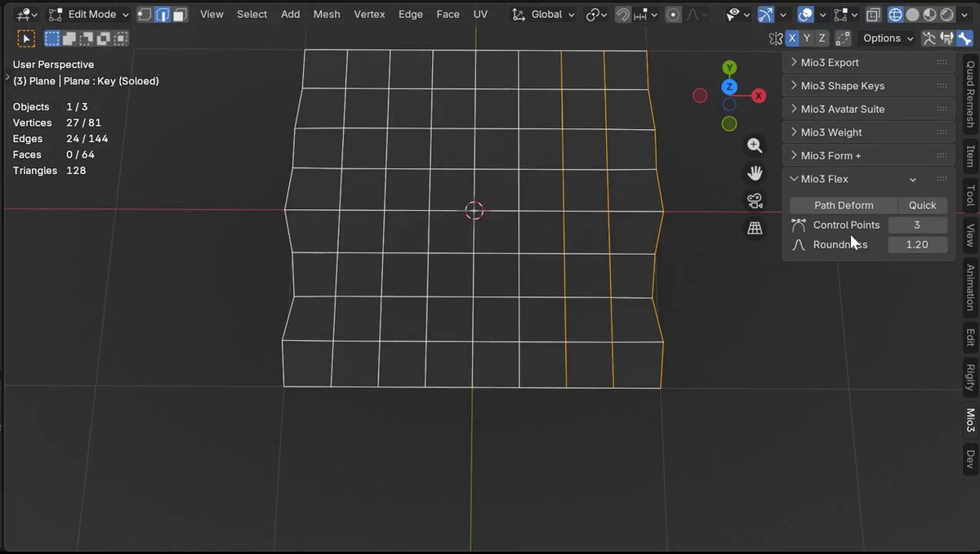980x554 pixels.
Task: Click the Quick button
Action: (923, 205)
